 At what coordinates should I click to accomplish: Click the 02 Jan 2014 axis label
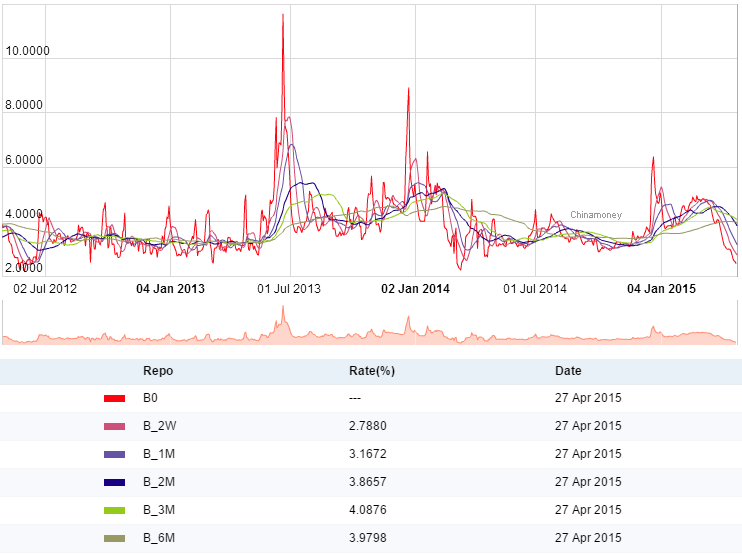pyautogui.click(x=415, y=289)
